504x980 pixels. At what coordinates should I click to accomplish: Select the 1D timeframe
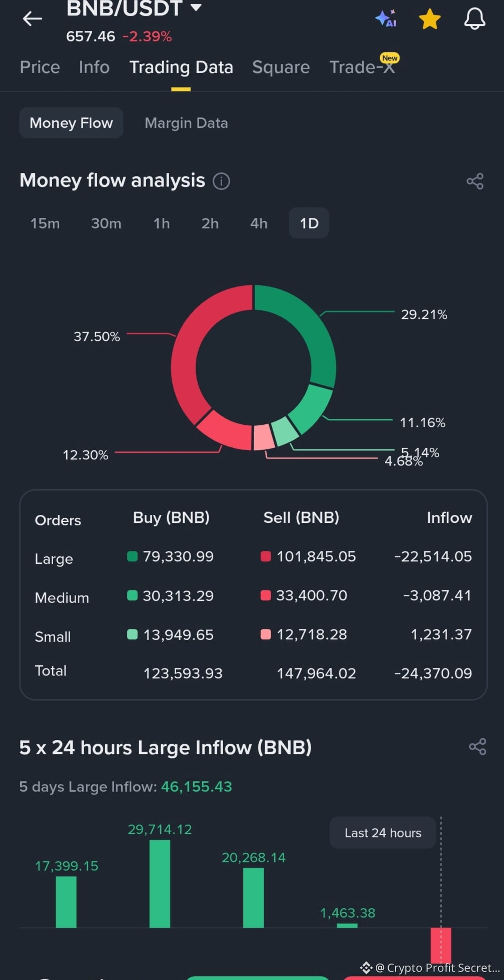[309, 223]
